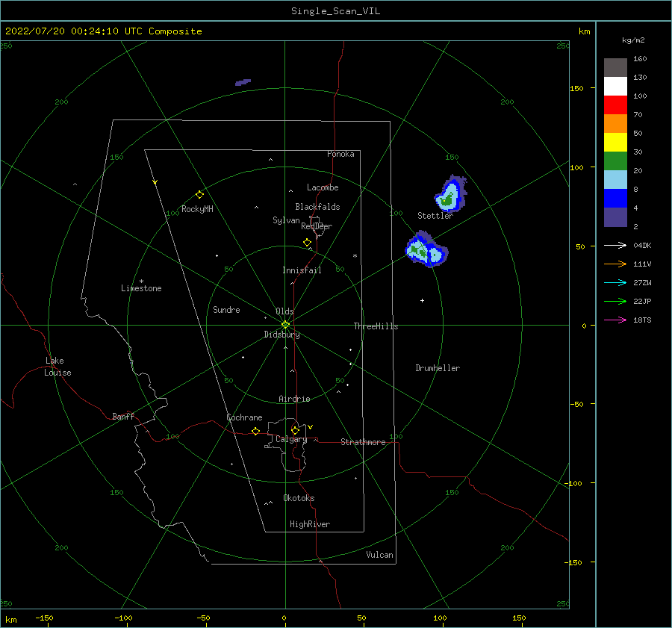Pick the white 100-130 legend swatch
672x628 pixels.
615,87
